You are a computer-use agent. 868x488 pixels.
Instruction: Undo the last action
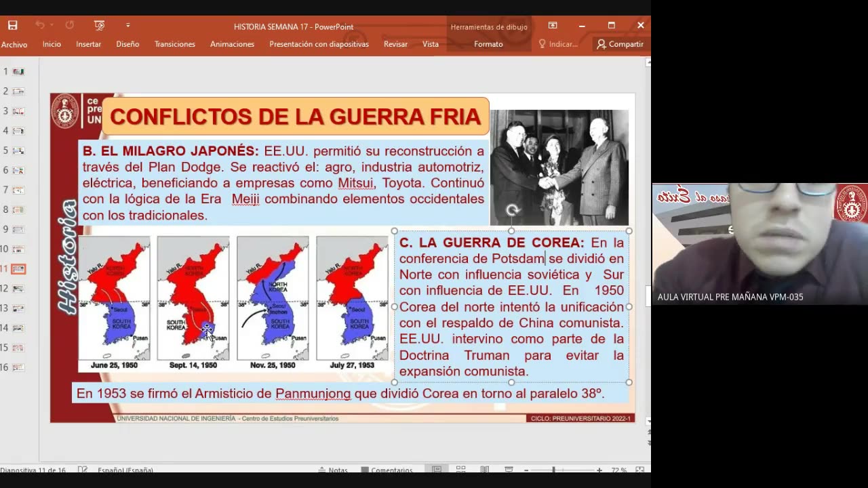click(40, 25)
